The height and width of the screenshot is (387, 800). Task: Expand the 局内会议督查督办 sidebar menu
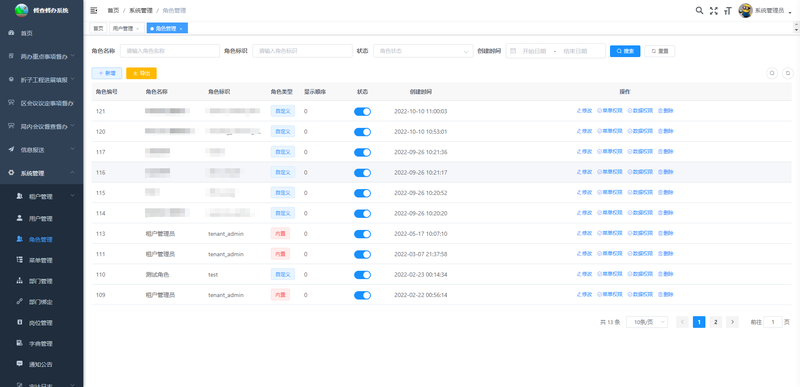pos(41,126)
